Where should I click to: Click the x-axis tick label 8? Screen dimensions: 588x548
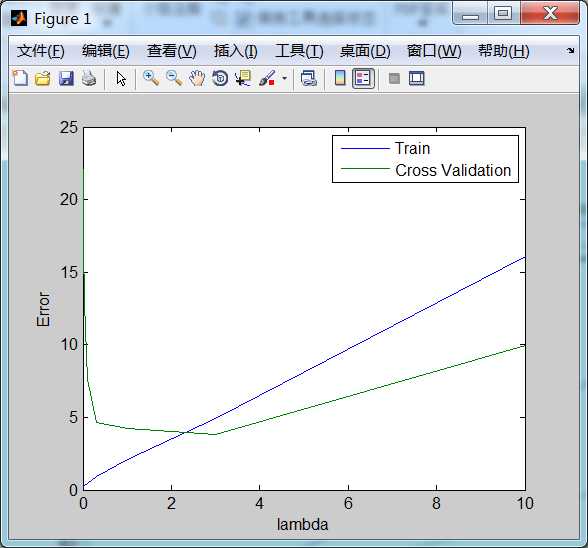pyautogui.click(x=436, y=503)
